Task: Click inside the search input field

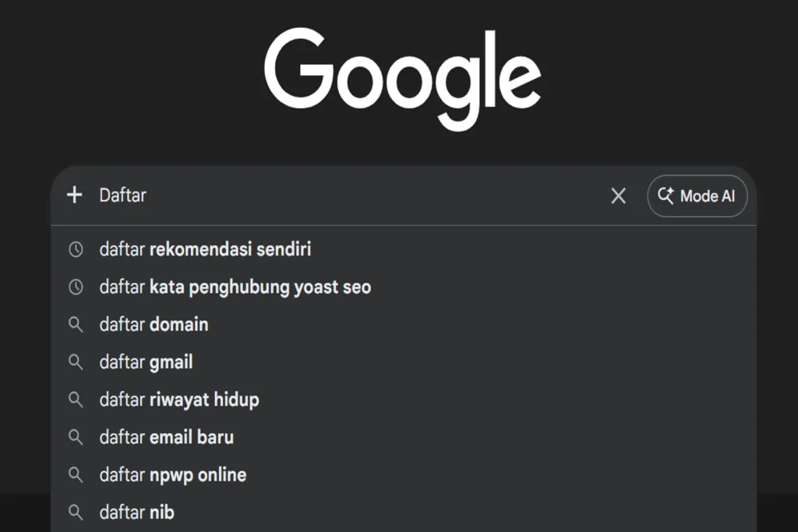Action: [x=312, y=196]
